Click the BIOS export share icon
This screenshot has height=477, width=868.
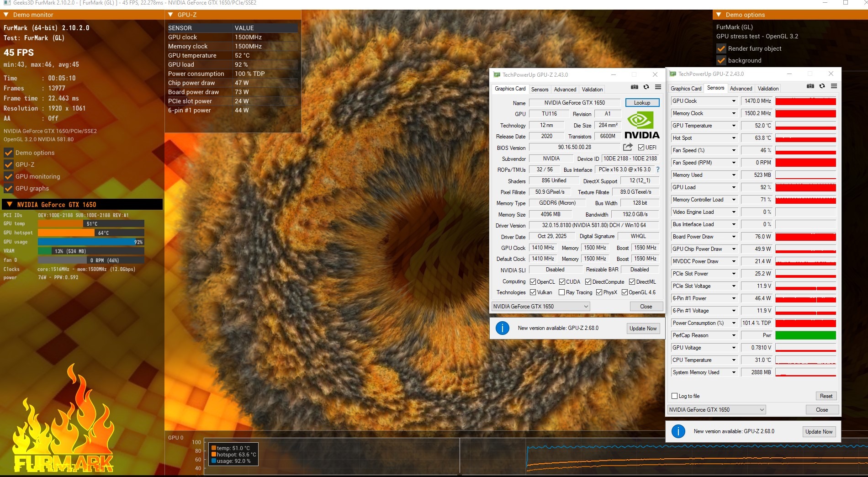pyautogui.click(x=628, y=147)
